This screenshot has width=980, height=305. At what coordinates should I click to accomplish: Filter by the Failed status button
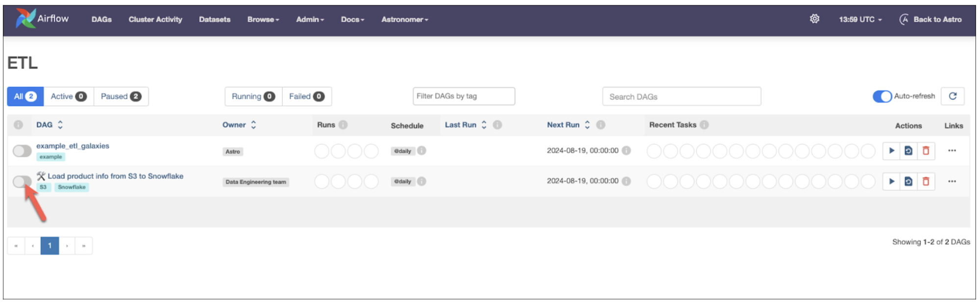(306, 97)
